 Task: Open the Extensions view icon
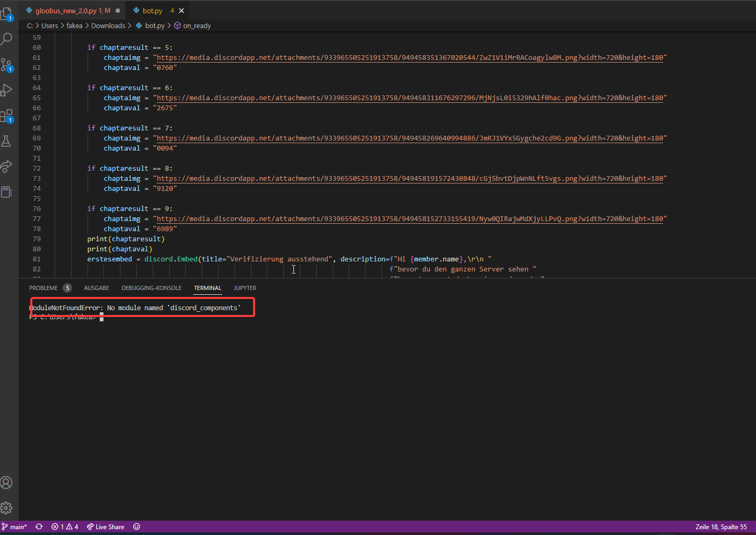coord(6,116)
